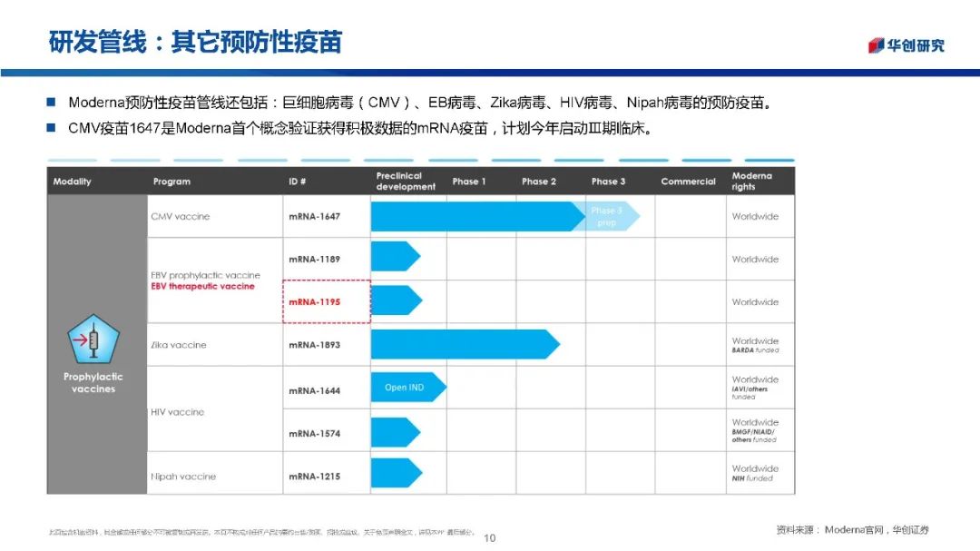Select the Preclinical development column header
This screenshot has height=551, width=980.
(x=406, y=182)
